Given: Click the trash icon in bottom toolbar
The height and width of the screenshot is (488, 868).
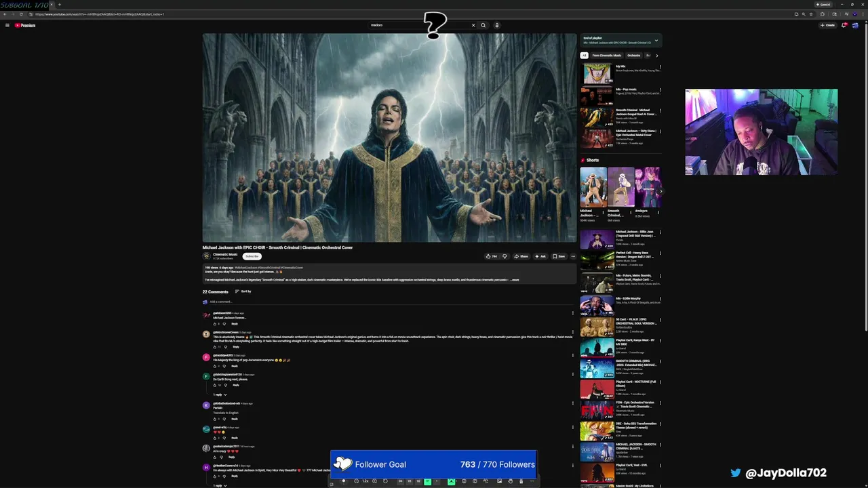Looking at the screenshot, I should (x=521, y=481).
